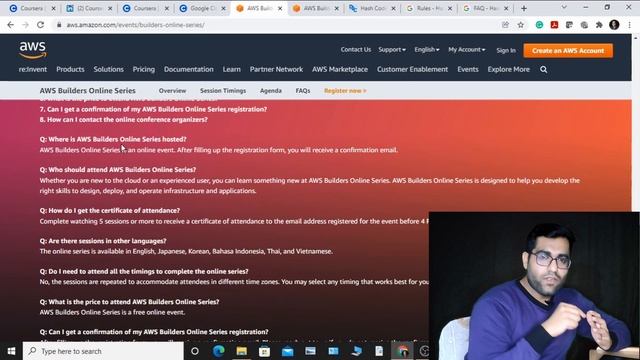Viewport: 640px width, 360px height.
Task: Open the Pricing menu item
Action: tap(144, 69)
